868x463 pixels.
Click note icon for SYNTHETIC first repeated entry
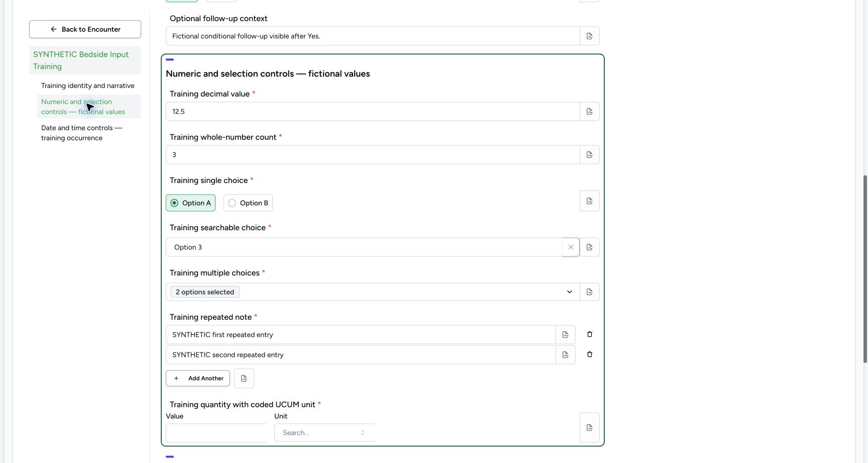tap(566, 335)
